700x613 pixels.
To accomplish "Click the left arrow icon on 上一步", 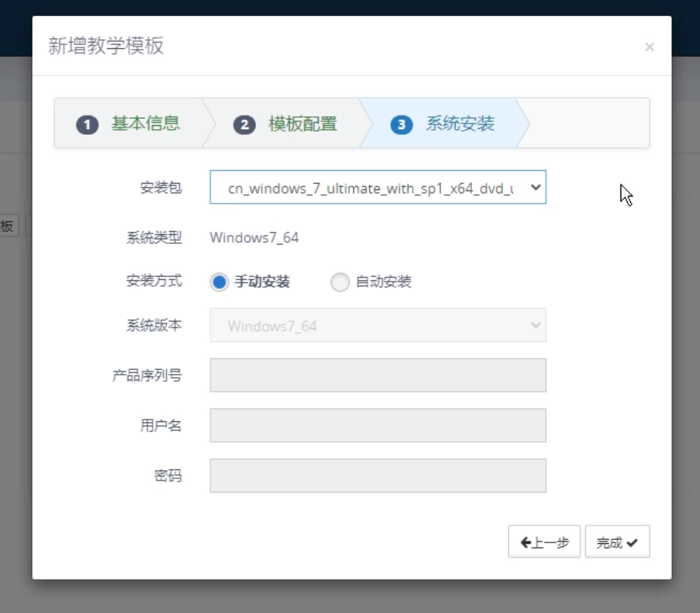I will click(x=526, y=542).
